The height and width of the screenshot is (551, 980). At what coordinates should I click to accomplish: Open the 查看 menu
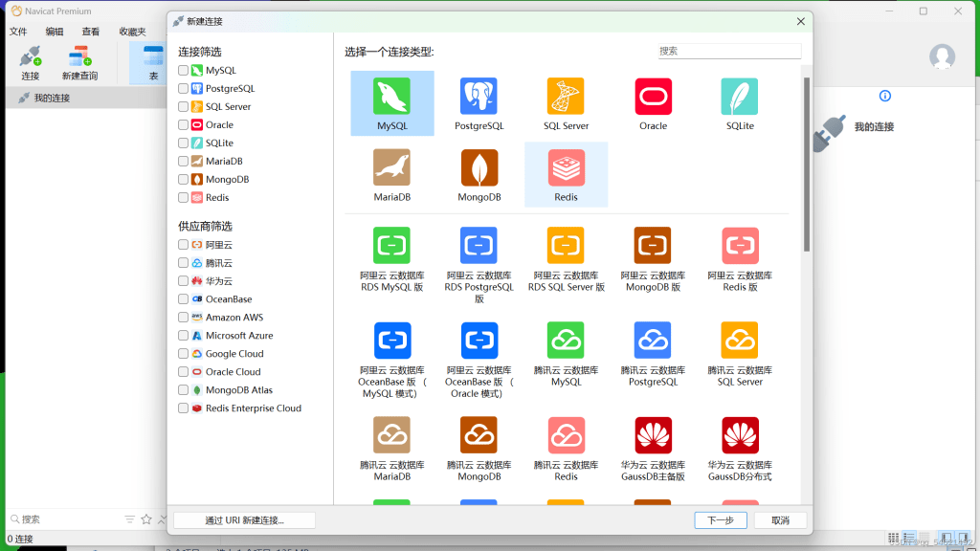click(91, 32)
